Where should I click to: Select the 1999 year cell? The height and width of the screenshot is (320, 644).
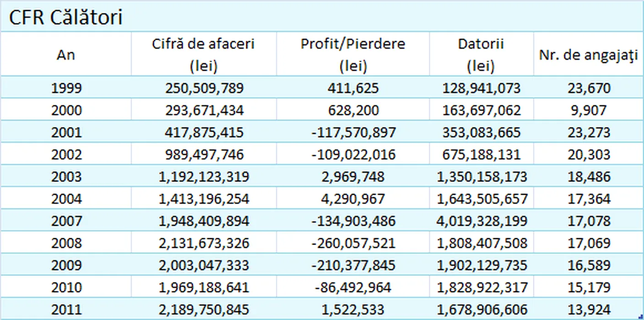click(x=66, y=88)
